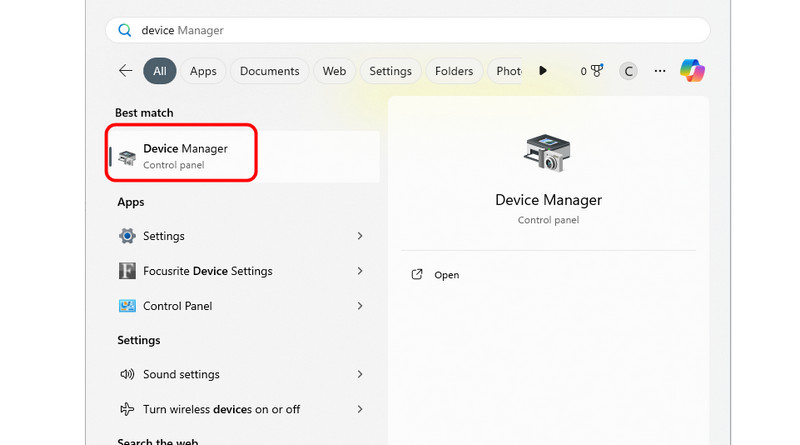Expand the Sound settings chevron
Image resolution: width=800 pixels, height=445 pixels.
click(360, 374)
